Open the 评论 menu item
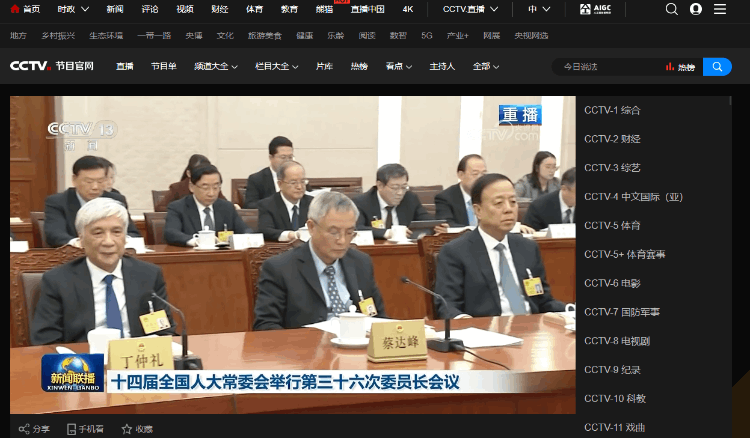Viewport: 750px width, 438px height. click(150, 9)
